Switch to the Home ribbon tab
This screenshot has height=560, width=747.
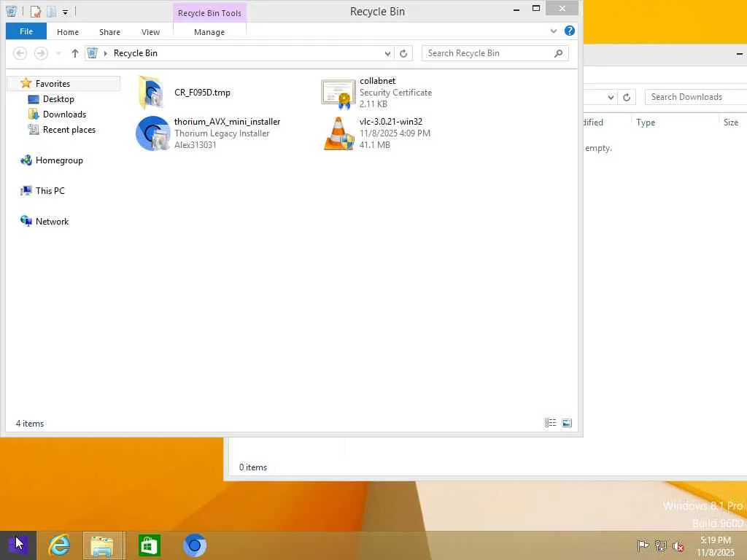pyautogui.click(x=68, y=32)
